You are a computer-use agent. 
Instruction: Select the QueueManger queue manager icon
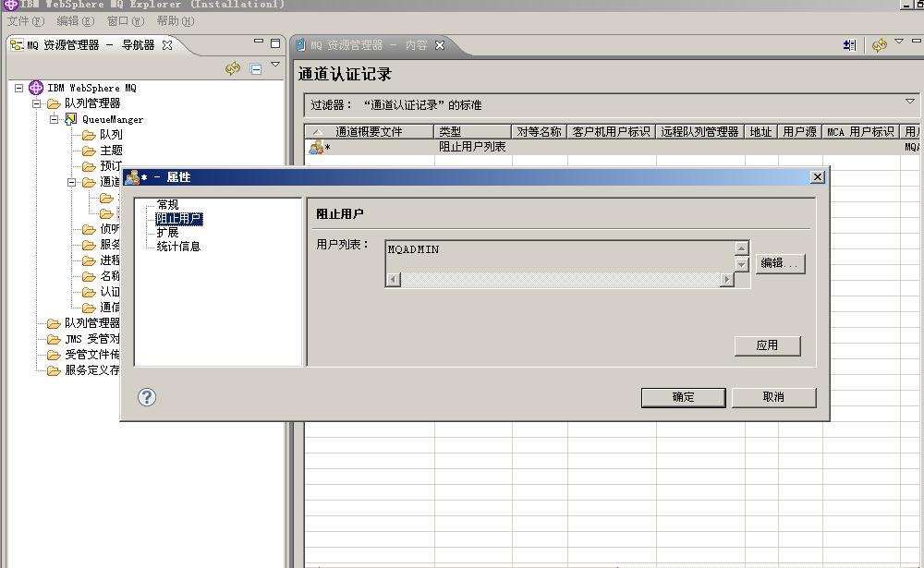71,119
